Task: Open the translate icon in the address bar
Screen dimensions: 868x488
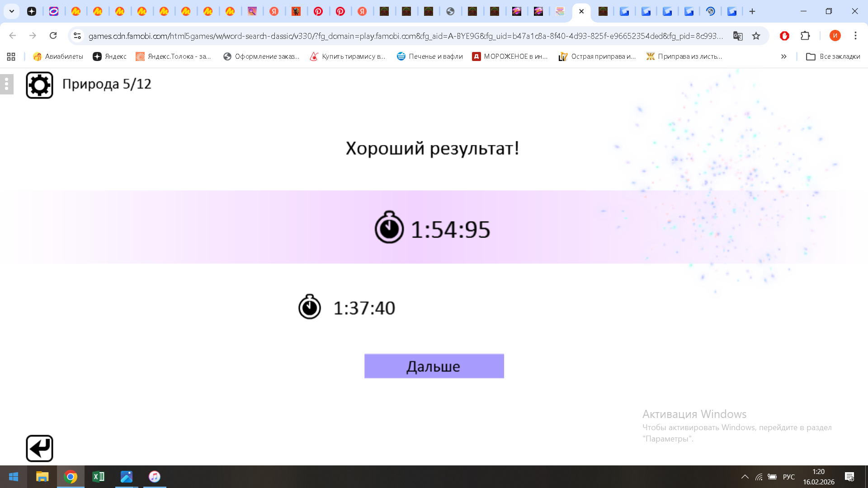Action: click(x=738, y=36)
